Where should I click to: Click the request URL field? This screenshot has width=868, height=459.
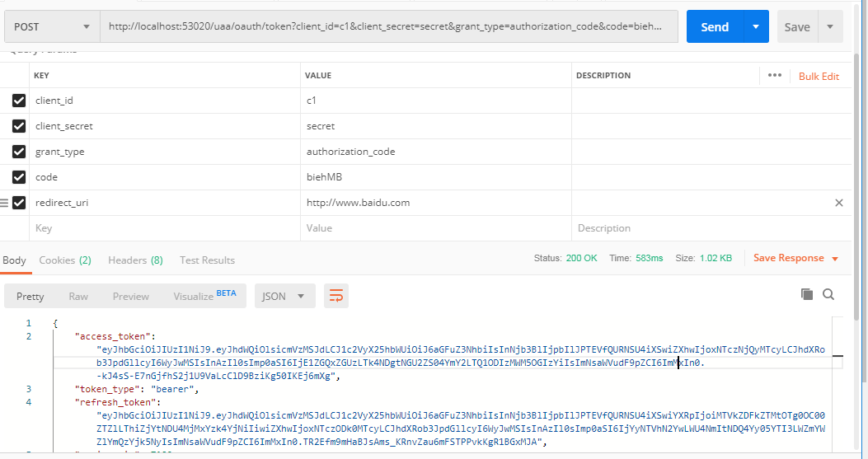coord(388,26)
